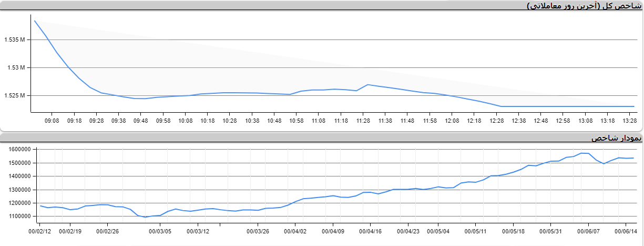
Task: Click the index chart's lowest dip point
Action: [x=146, y=217]
